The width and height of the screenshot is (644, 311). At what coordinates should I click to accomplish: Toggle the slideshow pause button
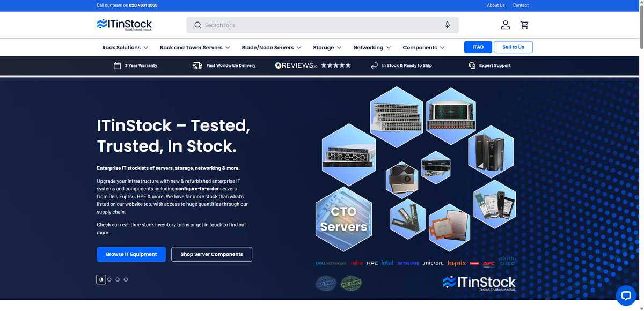(x=101, y=279)
